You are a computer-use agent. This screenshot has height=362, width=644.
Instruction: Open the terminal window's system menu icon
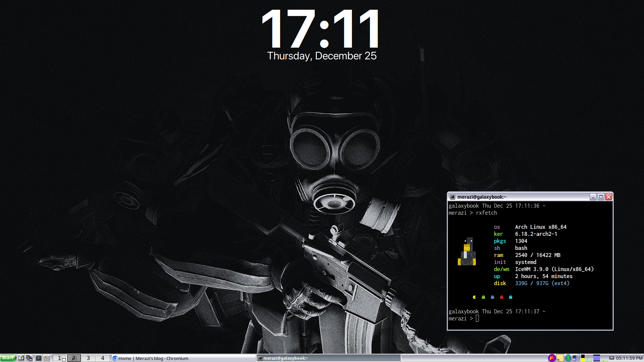[451, 197]
